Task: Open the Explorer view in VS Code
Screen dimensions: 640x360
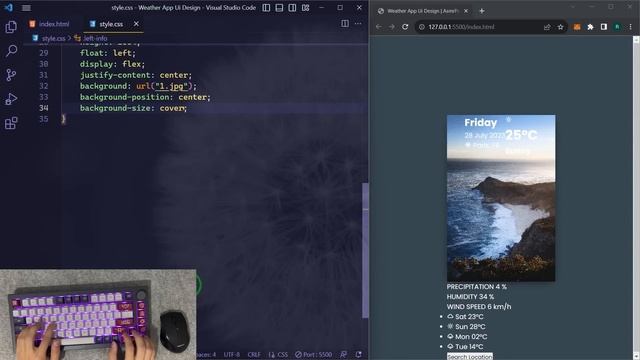Action: [x=11, y=27]
